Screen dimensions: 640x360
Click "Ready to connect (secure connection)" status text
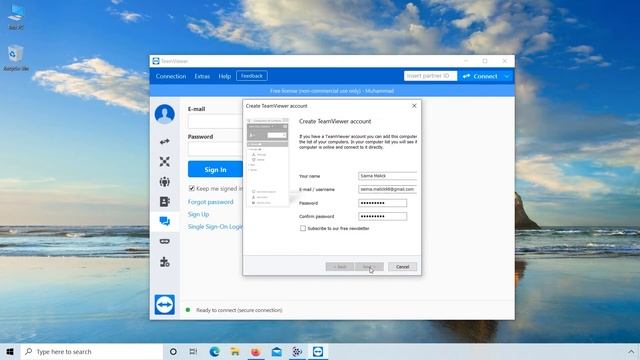pos(239,310)
